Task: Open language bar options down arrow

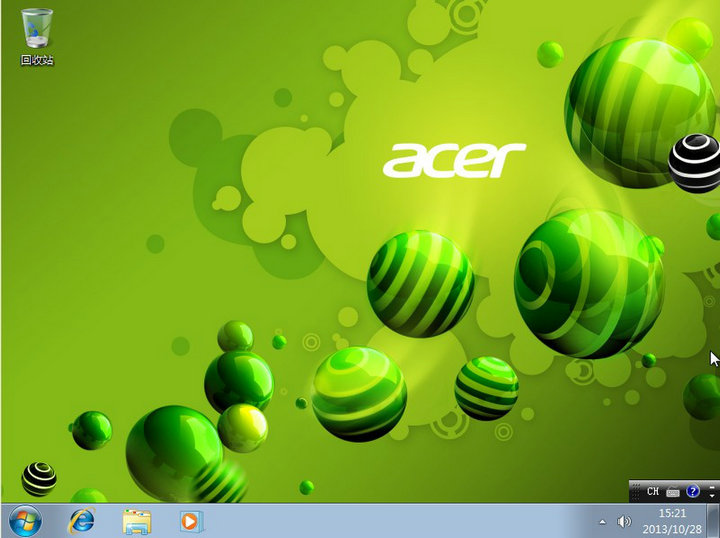Action: click(x=712, y=496)
